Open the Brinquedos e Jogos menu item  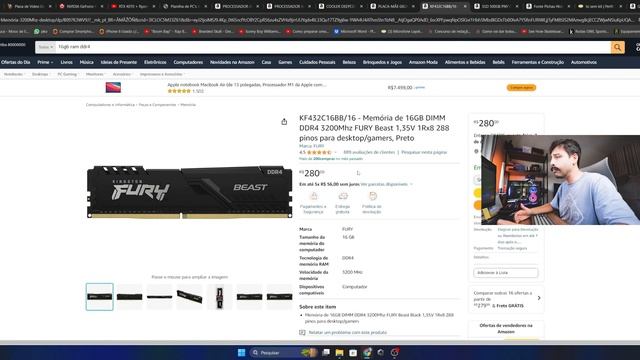(x=382, y=62)
